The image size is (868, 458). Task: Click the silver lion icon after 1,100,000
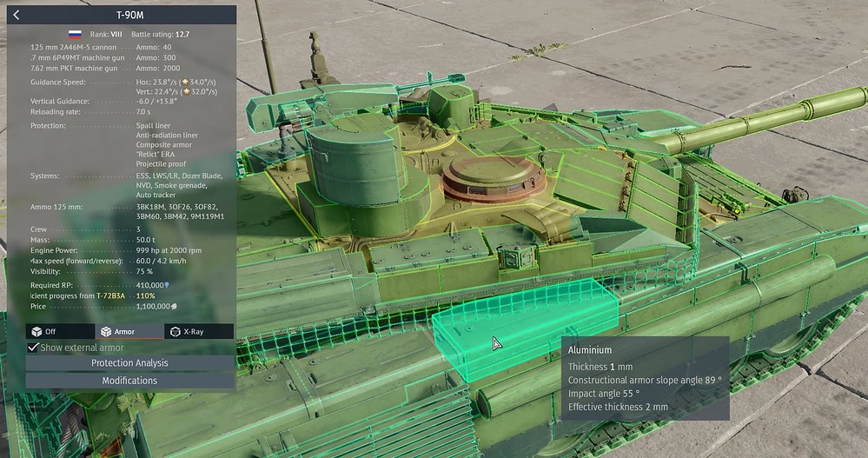174,306
